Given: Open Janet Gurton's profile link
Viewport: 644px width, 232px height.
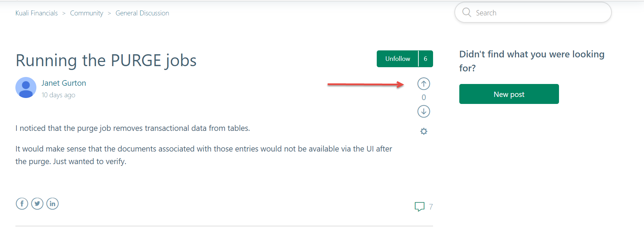Looking at the screenshot, I should tap(64, 83).
